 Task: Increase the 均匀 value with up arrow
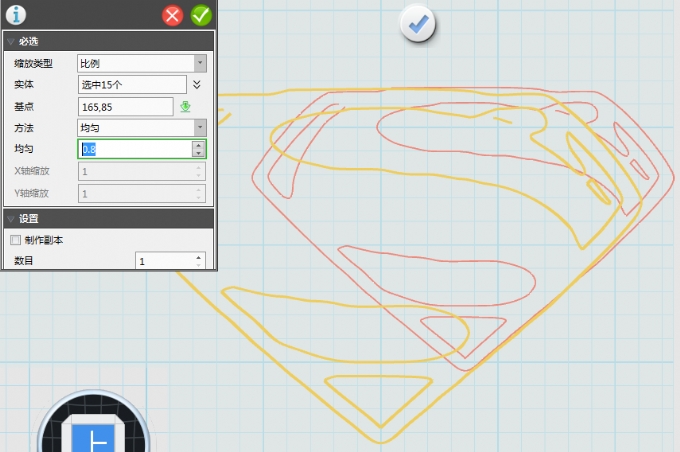coord(199,145)
